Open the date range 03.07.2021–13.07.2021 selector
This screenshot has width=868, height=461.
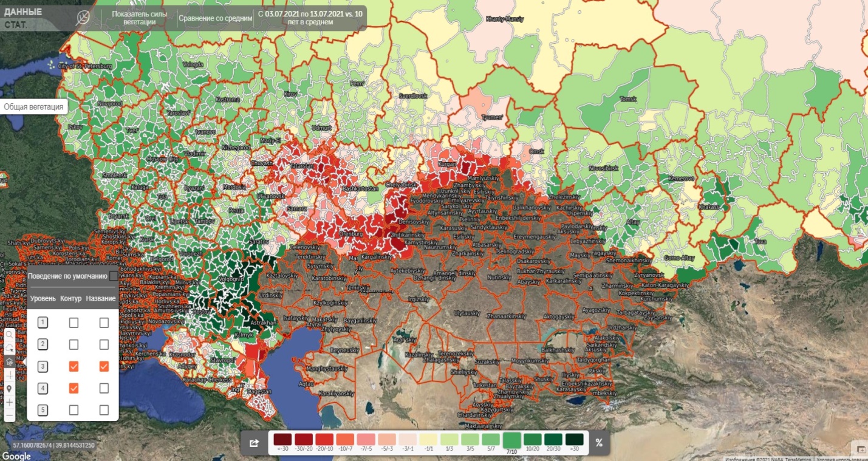click(x=310, y=18)
